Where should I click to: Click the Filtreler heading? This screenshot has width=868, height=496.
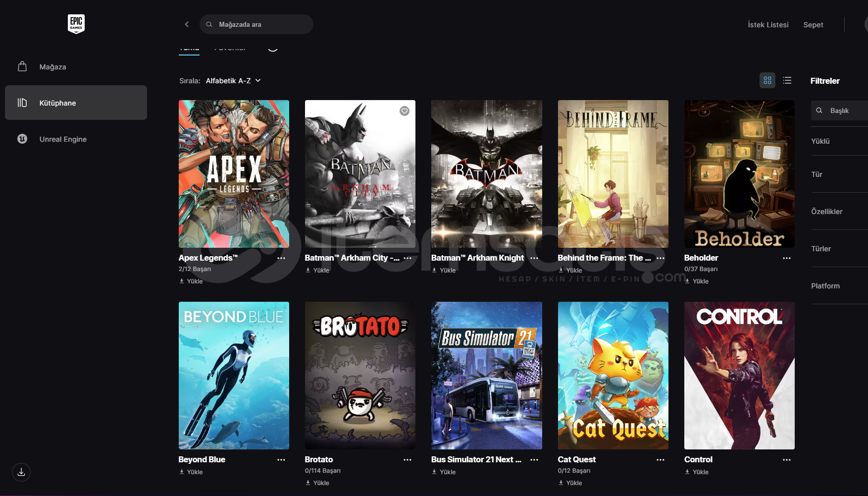(x=825, y=81)
